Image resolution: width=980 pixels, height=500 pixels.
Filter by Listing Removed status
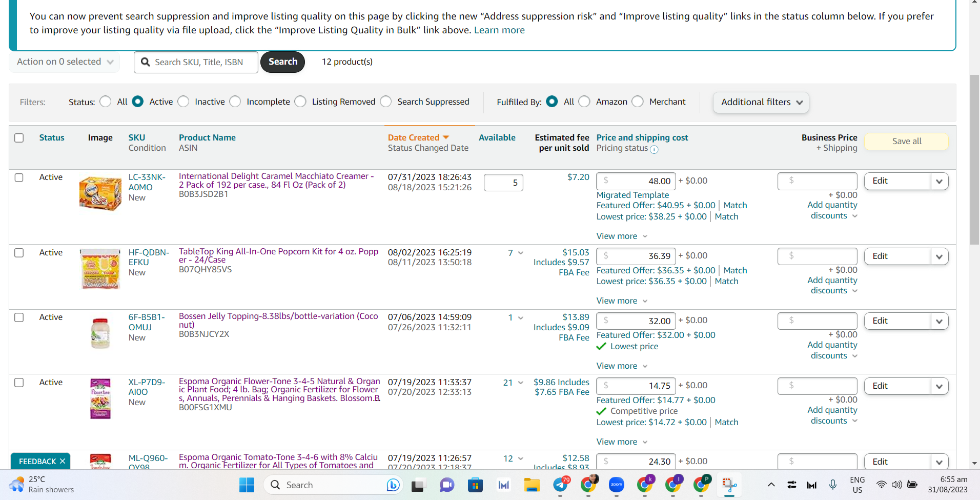[301, 102]
